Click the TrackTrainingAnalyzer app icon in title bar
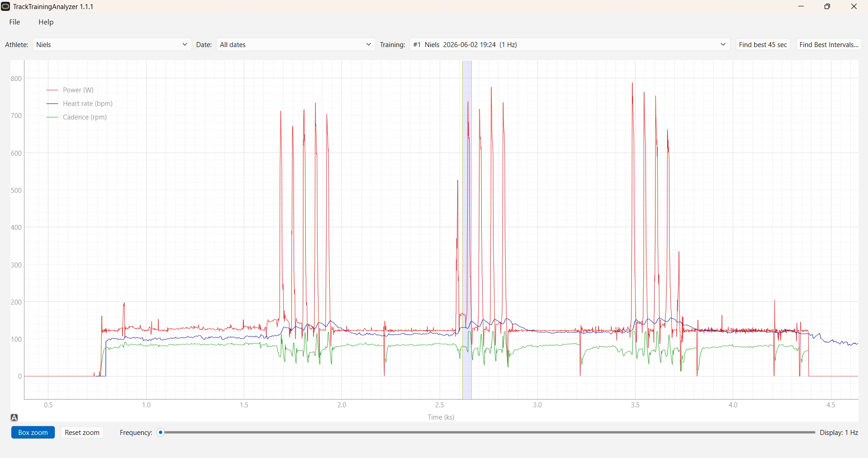 coord(5,6)
